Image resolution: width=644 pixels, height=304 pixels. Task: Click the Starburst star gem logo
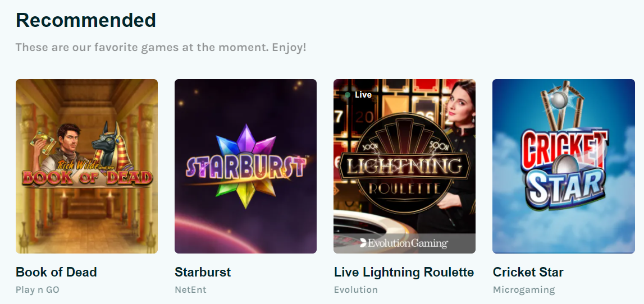pyautogui.click(x=245, y=166)
